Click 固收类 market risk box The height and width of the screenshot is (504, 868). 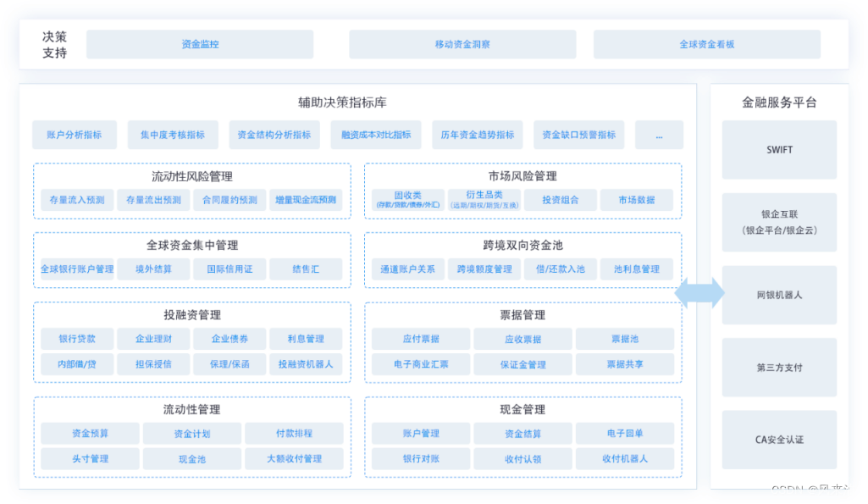[408, 200]
